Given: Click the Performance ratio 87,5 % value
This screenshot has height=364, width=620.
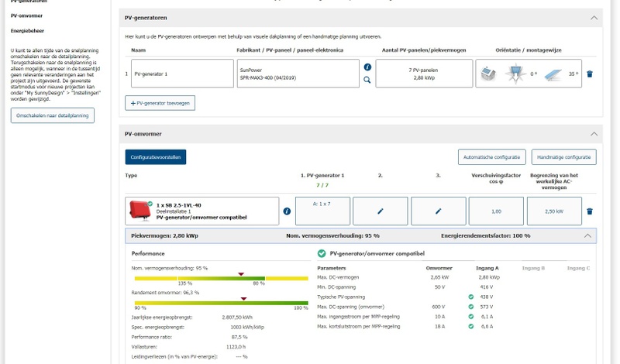Looking at the screenshot, I should [x=239, y=337].
